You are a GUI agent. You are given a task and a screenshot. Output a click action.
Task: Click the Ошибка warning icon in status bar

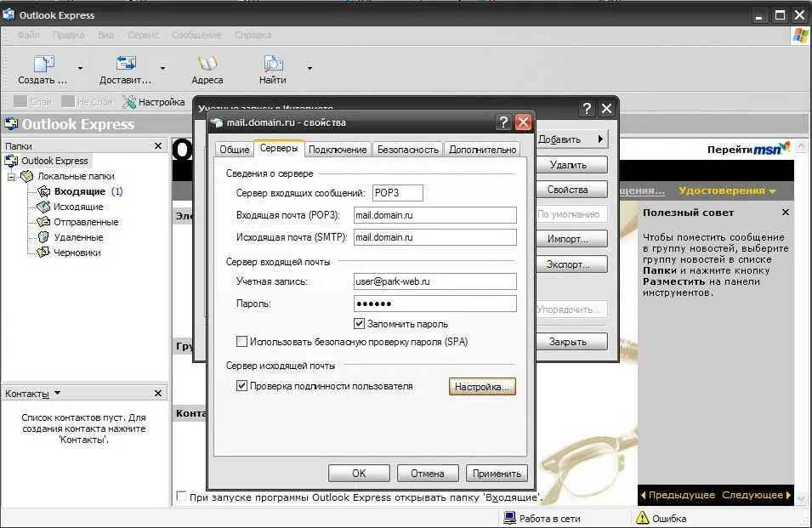click(x=642, y=518)
